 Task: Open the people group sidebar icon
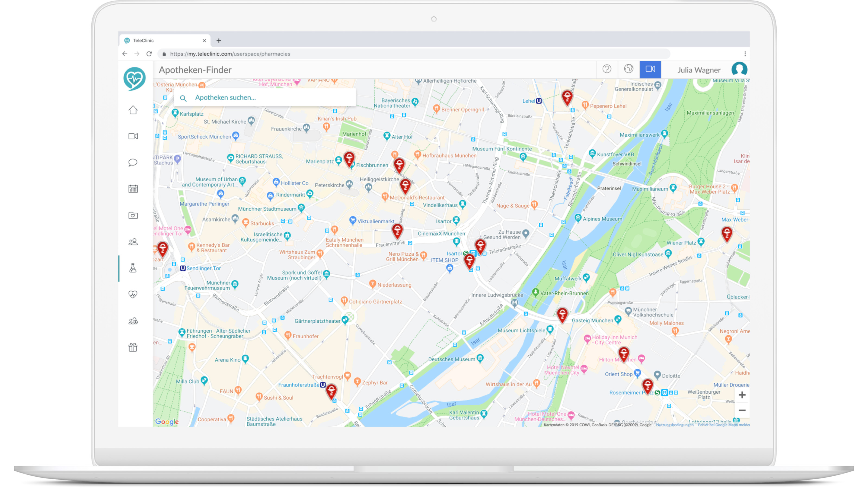[x=133, y=242]
